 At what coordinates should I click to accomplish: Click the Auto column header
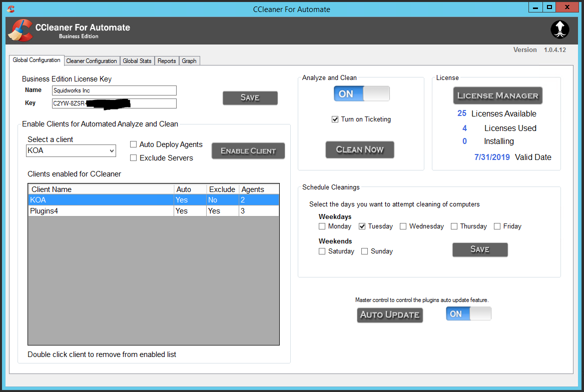click(190, 189)
